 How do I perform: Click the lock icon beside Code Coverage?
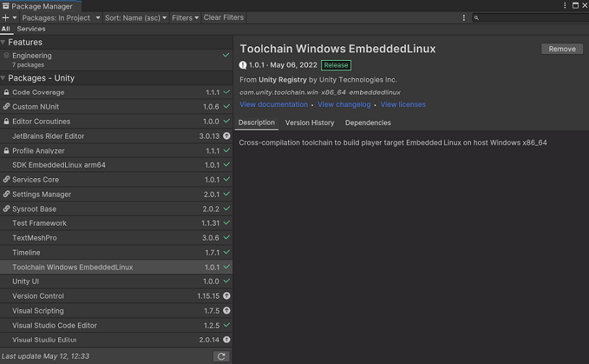(7, 93)
